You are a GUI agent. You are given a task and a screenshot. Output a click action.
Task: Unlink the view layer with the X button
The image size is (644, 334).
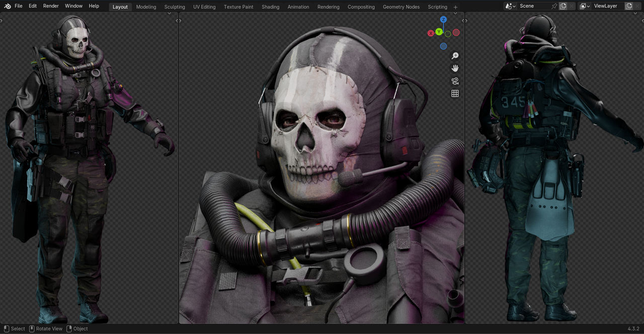pyautogui.click(x=638, y=6)
